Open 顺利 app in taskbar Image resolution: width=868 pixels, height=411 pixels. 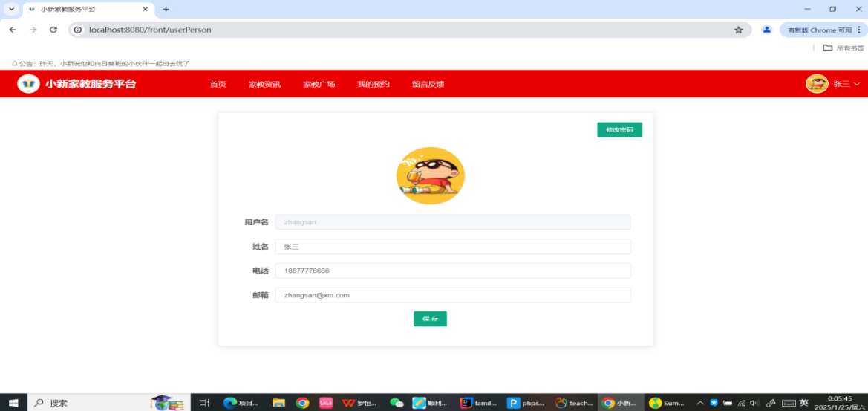click(x=431, y=403)
